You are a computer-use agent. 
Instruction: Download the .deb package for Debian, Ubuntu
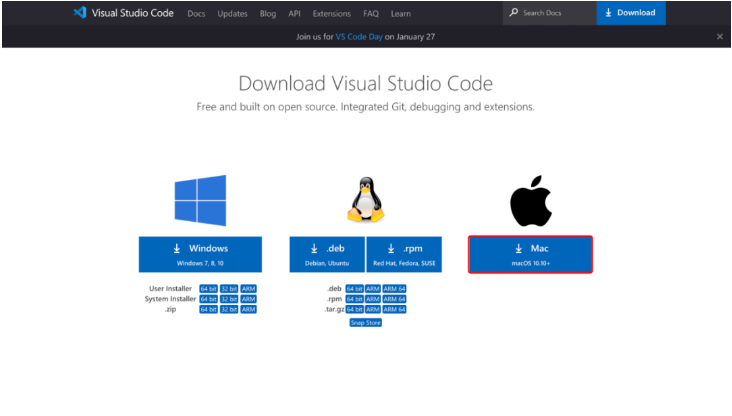pyautogui.click(x=327, y=254)
